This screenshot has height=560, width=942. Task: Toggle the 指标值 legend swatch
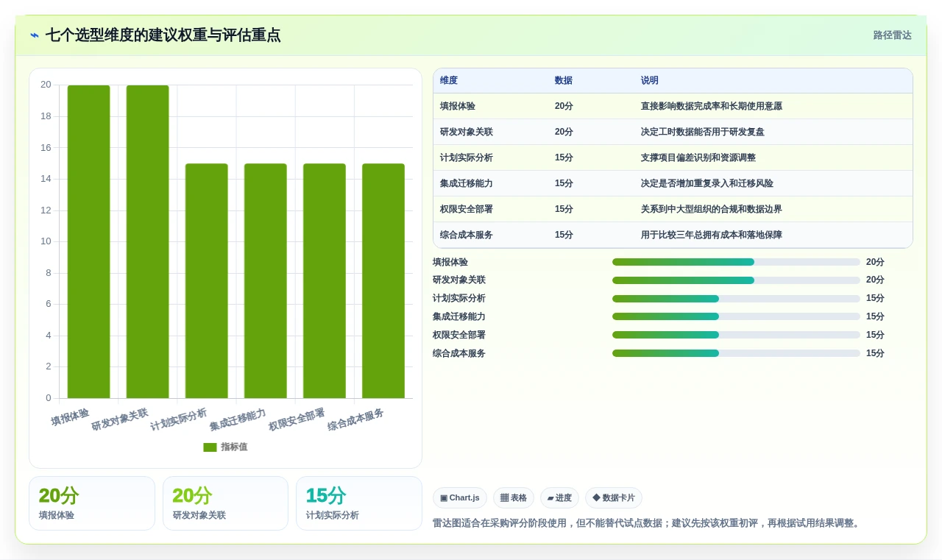(x=210, y=447)
